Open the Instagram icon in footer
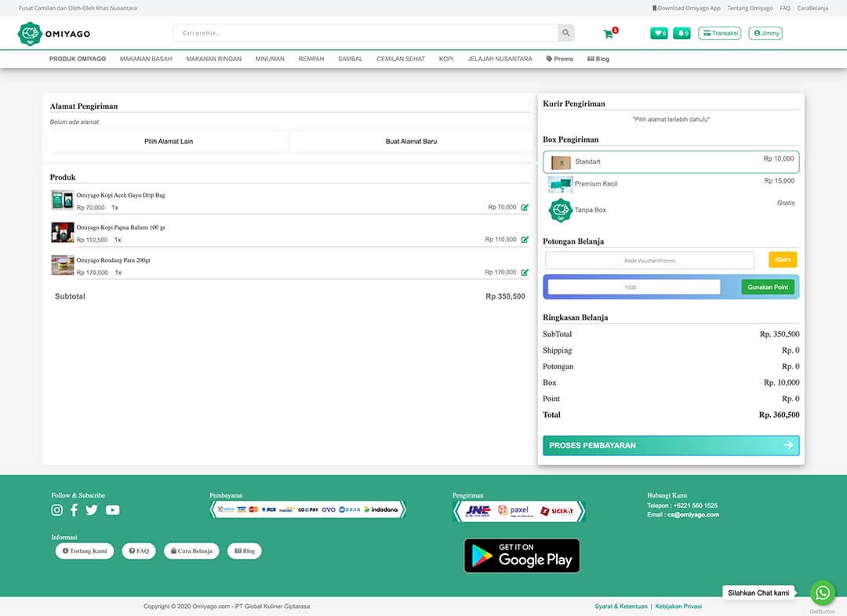 coord(57,510)
